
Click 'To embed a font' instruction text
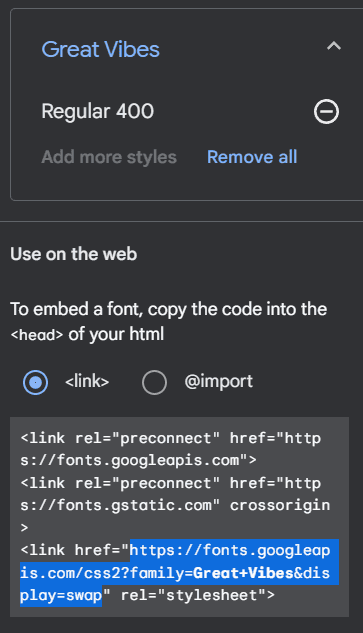point(169,321)
